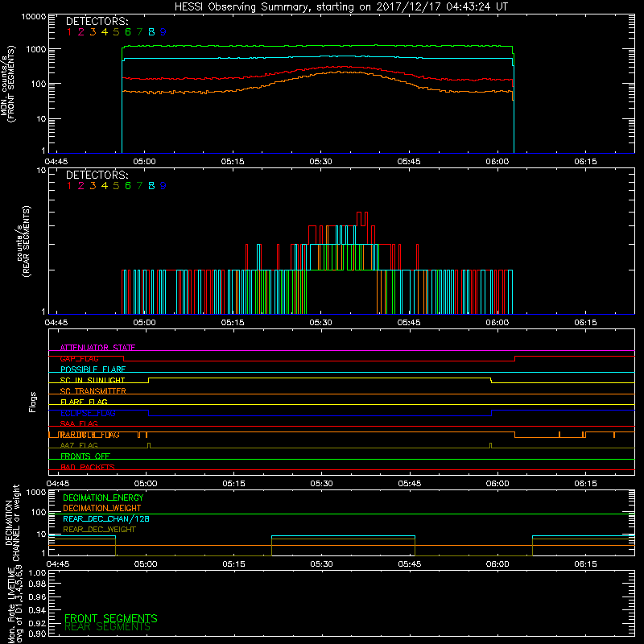
Task: Click the 0.90 tick on livetime axis
Action: (x=38, y=634)
